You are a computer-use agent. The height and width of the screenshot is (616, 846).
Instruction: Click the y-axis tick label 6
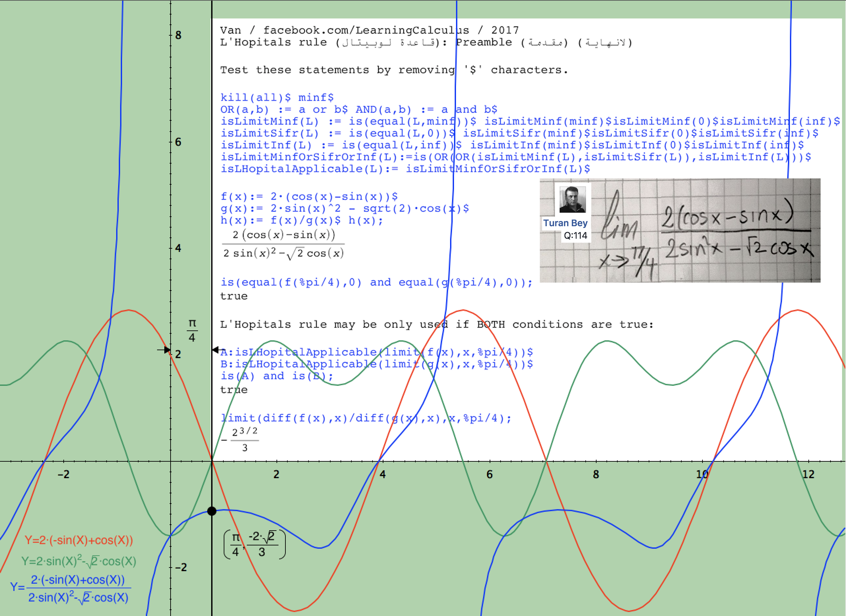click(178, 142)
